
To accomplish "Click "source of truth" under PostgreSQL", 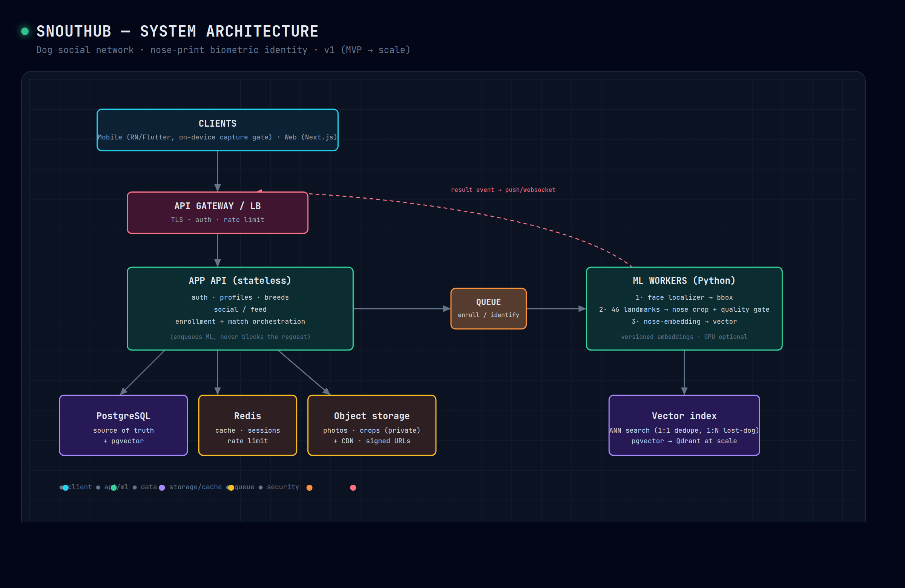I will coord(124,430).
